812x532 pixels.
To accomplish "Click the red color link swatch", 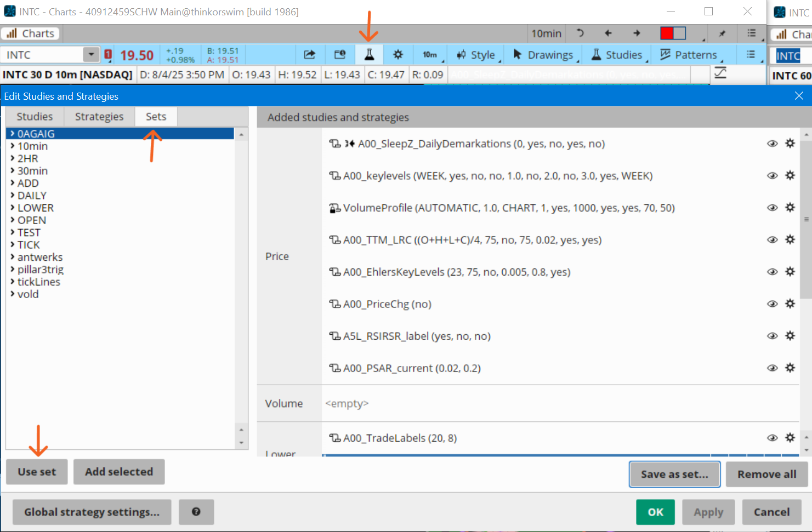I will [667, 33].
